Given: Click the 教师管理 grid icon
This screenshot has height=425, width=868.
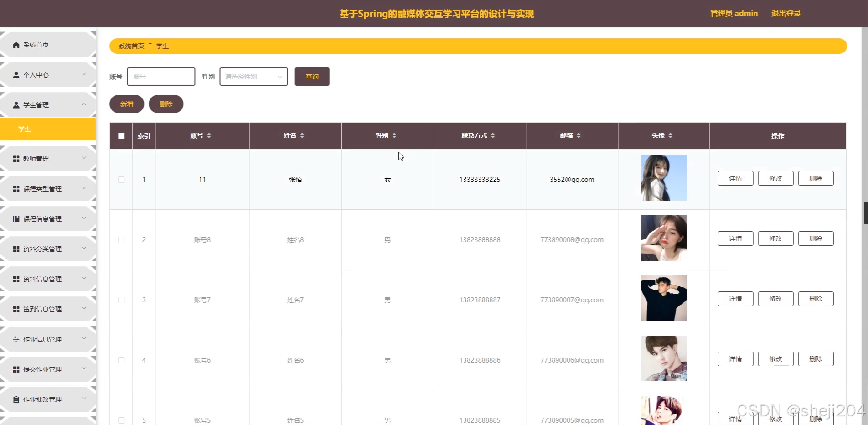Looking at the screenshot, I should (x=15, y=158).
